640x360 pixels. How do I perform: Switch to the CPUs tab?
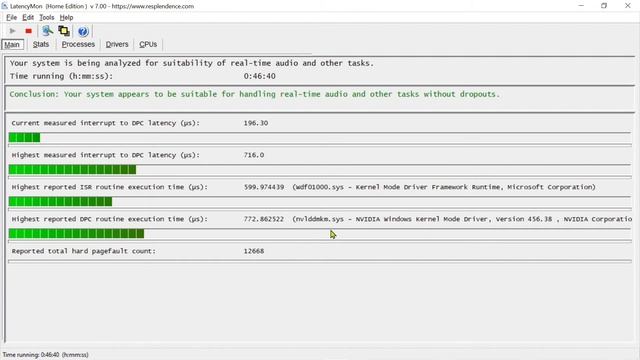click(x=148, y=44)
